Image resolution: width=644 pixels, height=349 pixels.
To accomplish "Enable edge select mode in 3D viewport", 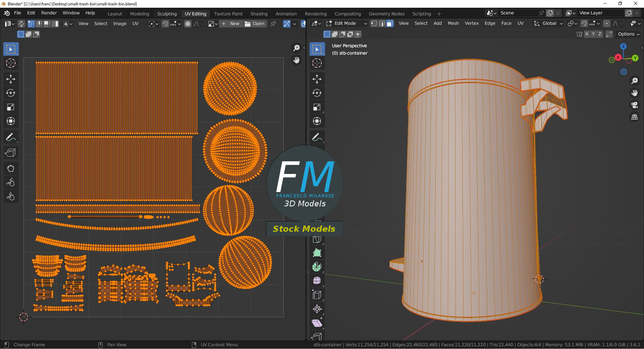I will pyautogui.click(x=382, y=23).
